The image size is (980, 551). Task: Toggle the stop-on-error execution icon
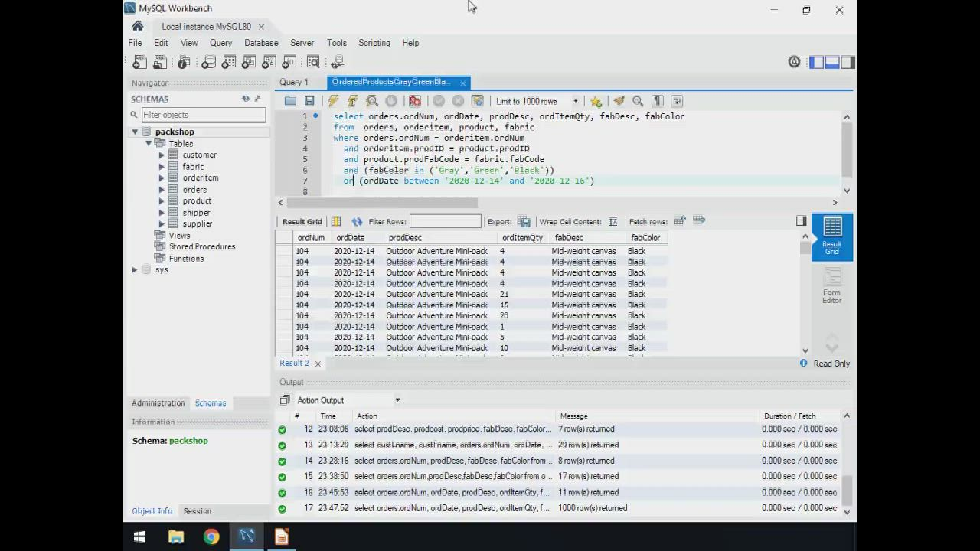coord(415,101)
